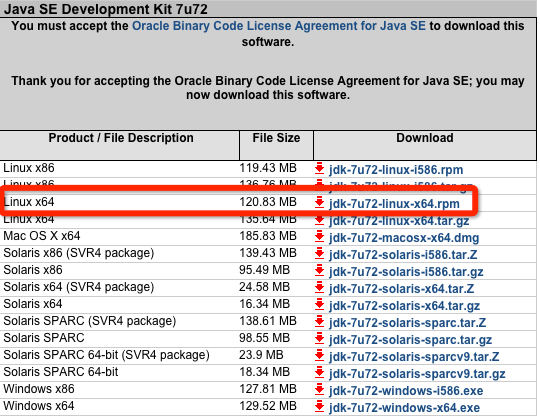The image size is (540, 418).
Task: Click the download arrow icon for jdk-7u72-linux-x64.rpm
Action: (x=320, y=203)
